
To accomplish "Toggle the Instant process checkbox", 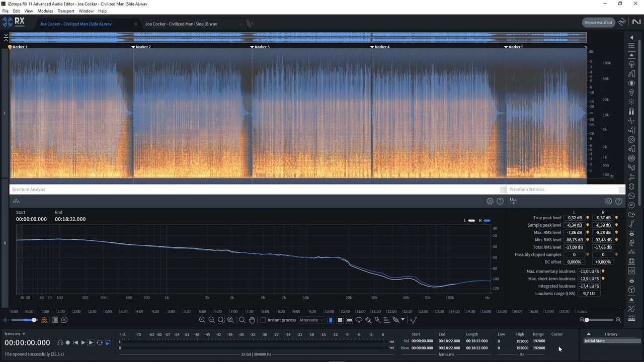I will pyautogui.click(x=263, y=320).
